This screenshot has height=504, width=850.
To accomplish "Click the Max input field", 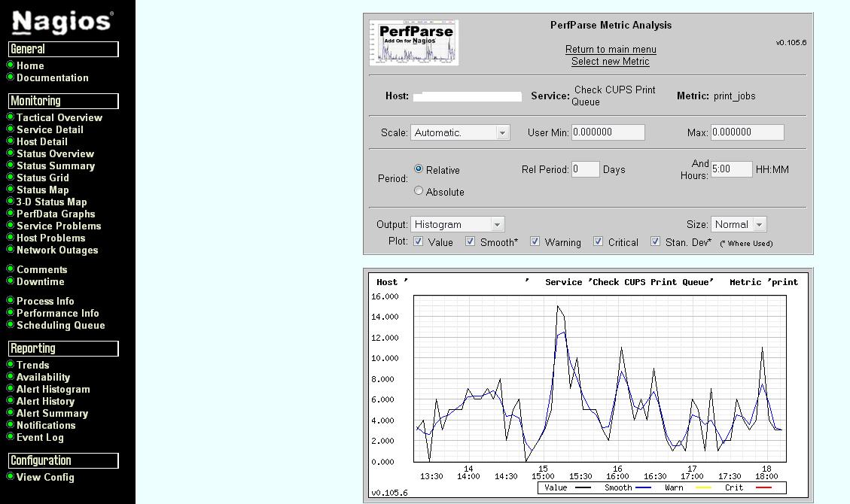I will pos(748,132).
